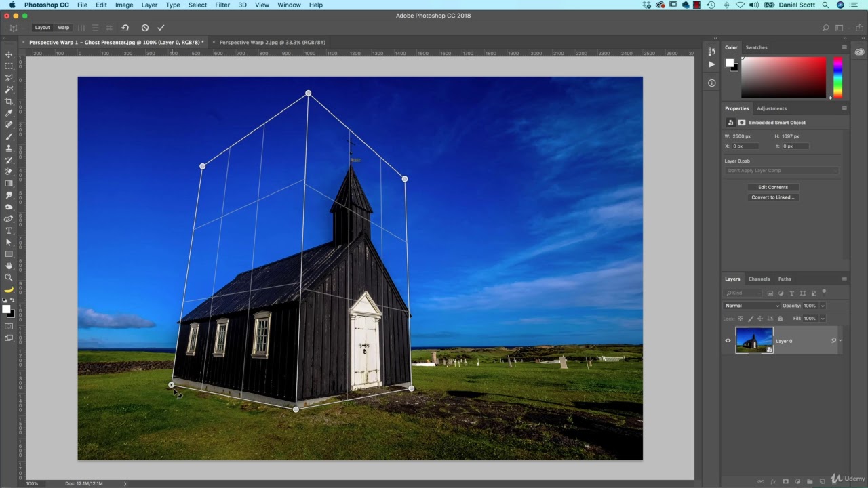Open the Normal blend mode dropdown
Image resolution: width=868 pixels, height=488 pixels.
752,306
